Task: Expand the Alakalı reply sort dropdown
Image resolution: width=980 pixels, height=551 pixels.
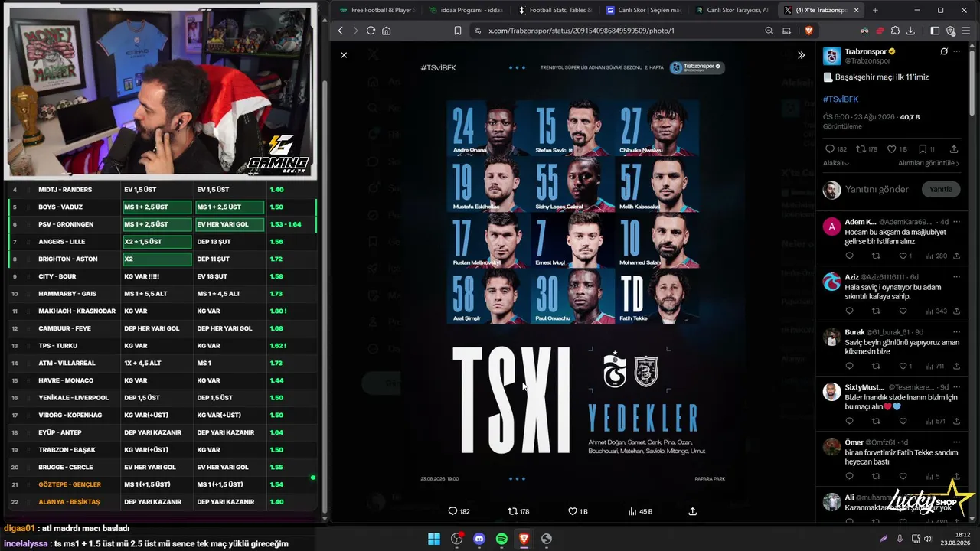Action: tap(836, 163)
